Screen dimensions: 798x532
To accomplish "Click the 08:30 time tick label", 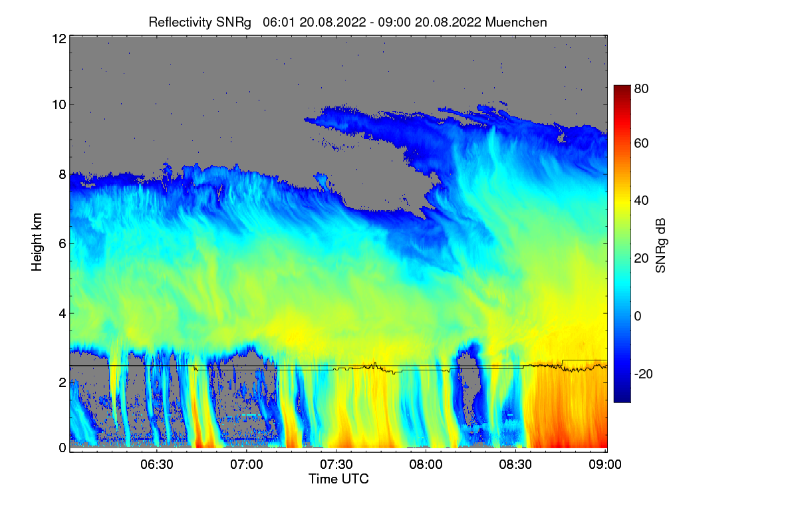I will 516,465.
